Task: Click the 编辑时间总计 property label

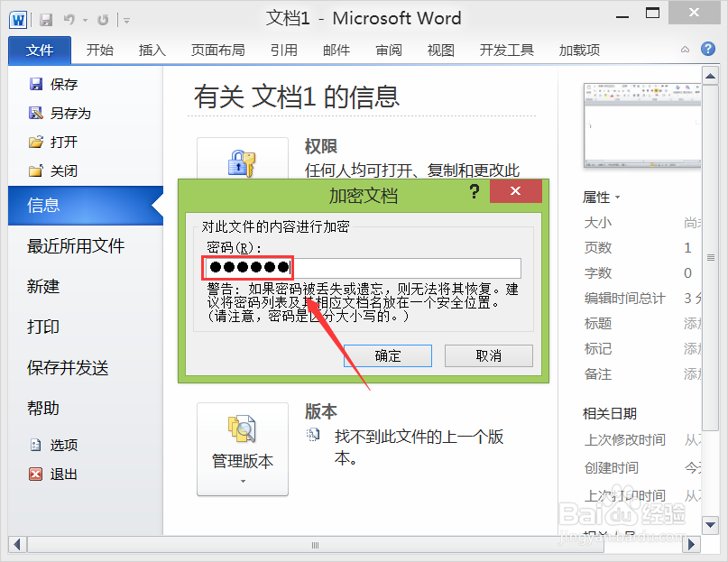Action: [625, 299]
